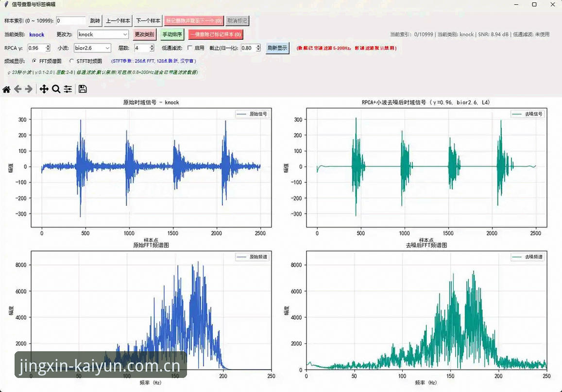Open the 更改为 category dropdown
This screenshot has width=562, height=392.
coord(103,34)
